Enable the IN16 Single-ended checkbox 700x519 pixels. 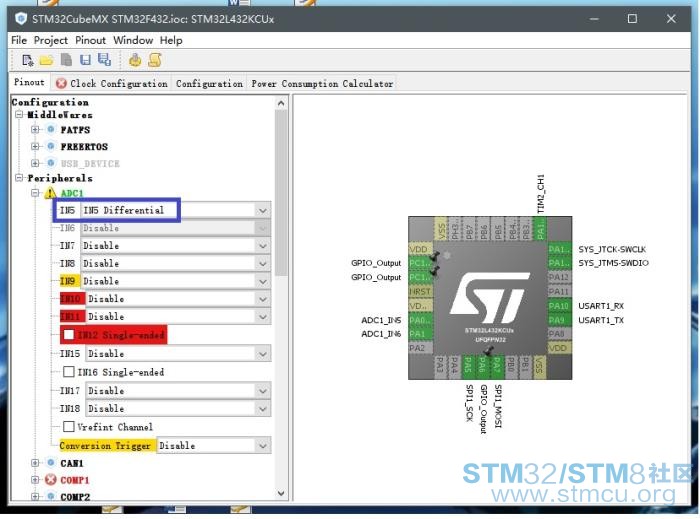[69, 372]
